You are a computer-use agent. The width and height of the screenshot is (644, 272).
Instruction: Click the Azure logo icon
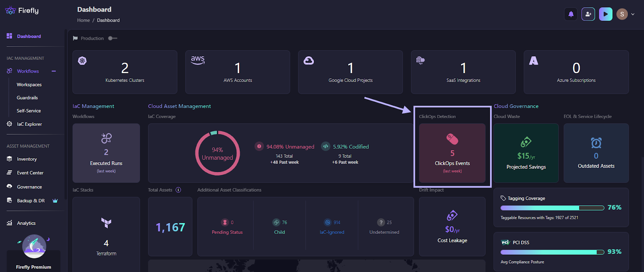pyautogui.click(x=534, y=61)
